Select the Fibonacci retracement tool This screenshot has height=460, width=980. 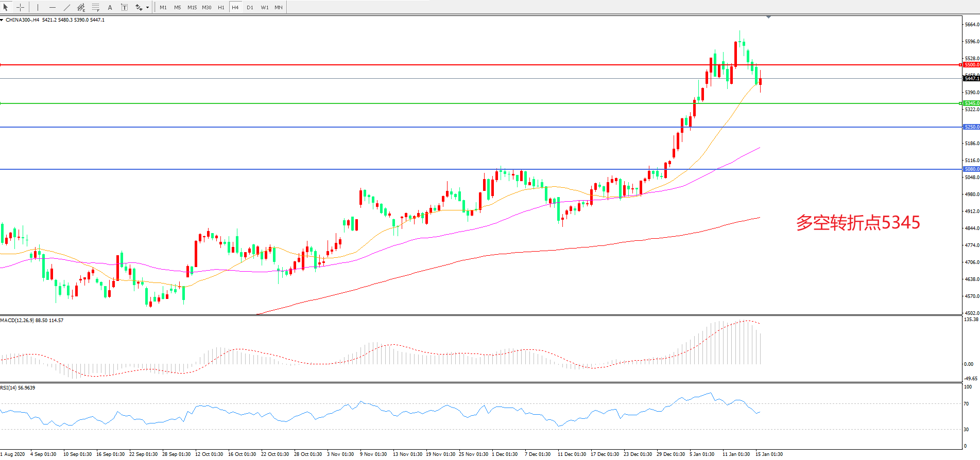coord(95,7)
